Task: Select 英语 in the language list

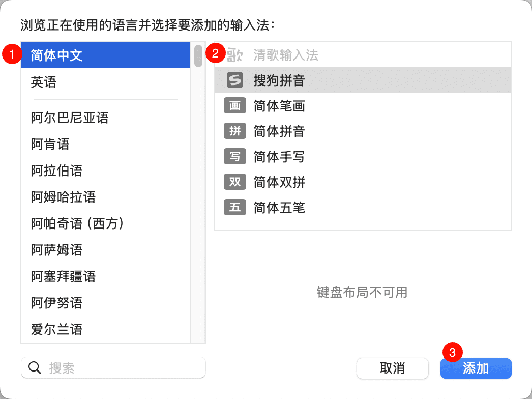Action: (x=44, y=82)
